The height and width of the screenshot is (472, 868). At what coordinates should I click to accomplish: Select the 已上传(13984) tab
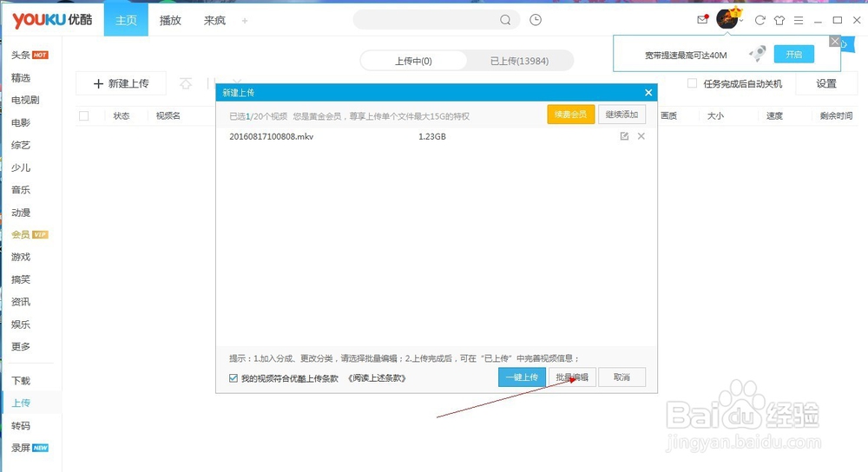click(x=519, y=61)
